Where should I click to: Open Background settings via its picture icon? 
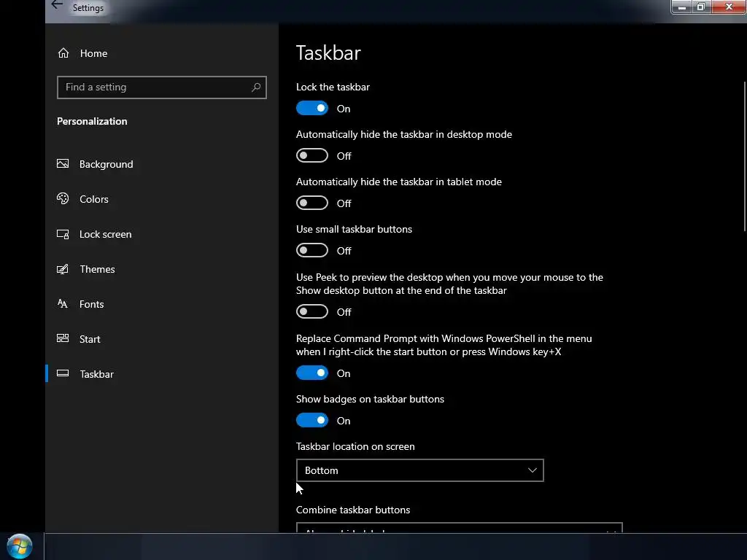63,164
